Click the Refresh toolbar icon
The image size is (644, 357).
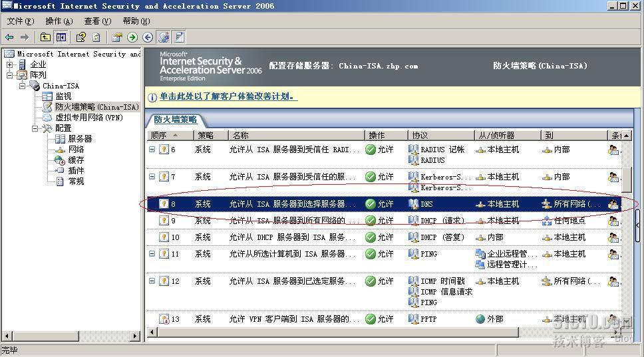96,37
